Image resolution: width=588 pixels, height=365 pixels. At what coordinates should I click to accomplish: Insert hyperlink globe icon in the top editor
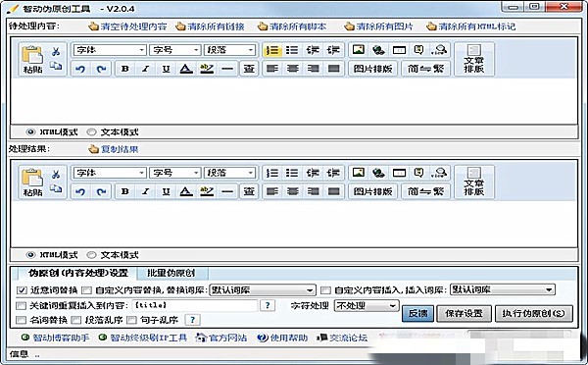[378, 50]
